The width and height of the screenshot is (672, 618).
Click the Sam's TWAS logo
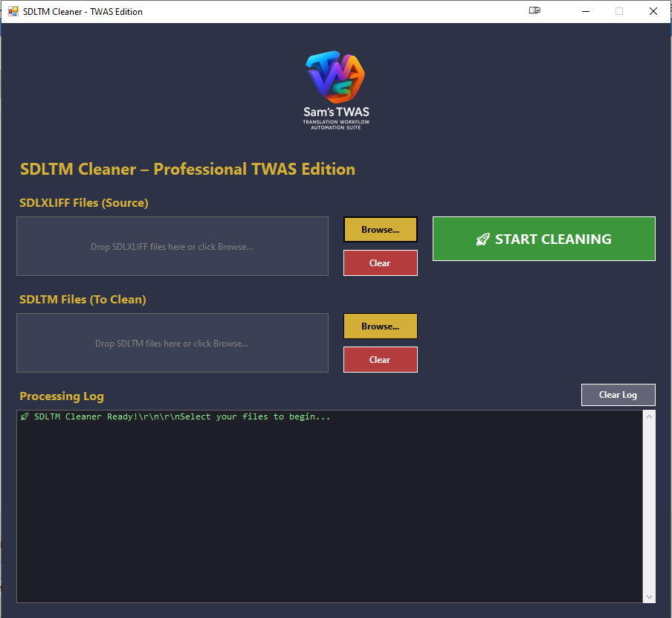(336, 91)
